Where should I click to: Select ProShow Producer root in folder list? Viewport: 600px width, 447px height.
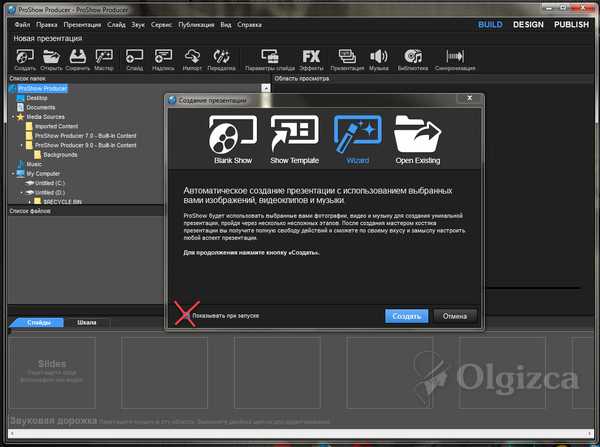[42, 88]
